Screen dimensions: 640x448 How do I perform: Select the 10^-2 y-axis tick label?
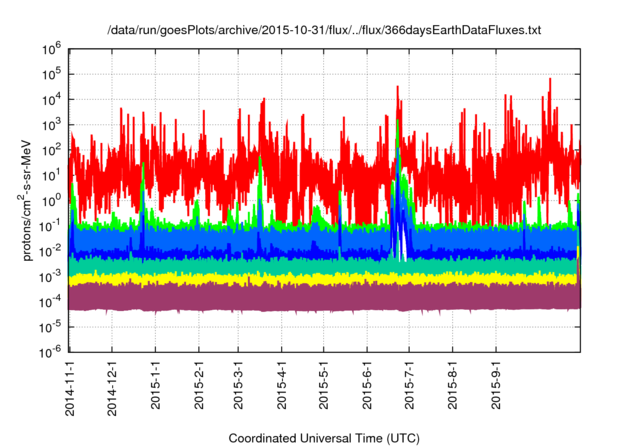[x=50, y=251]
